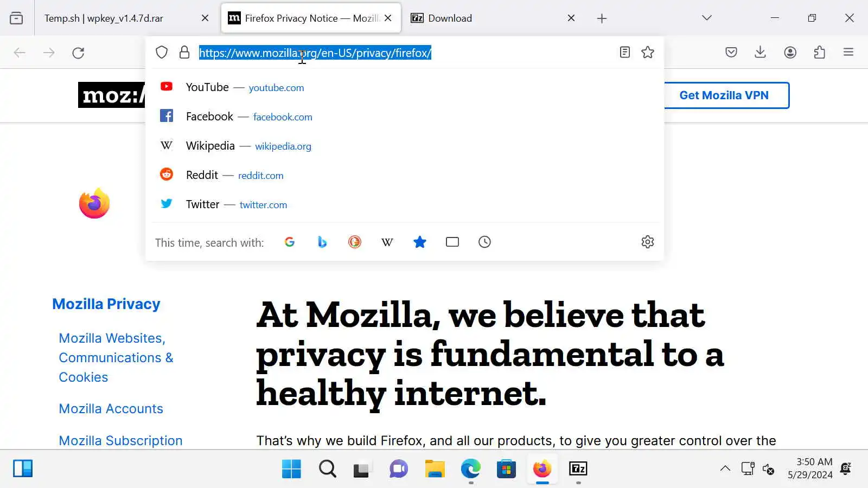Screen dimensions: 868x488
Task: List all tabs dropdown arrow
Action: (706, 18)
